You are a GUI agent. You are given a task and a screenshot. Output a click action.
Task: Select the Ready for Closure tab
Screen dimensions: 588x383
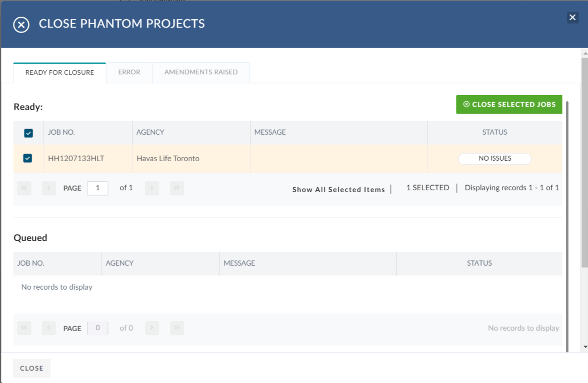point(59,73)
